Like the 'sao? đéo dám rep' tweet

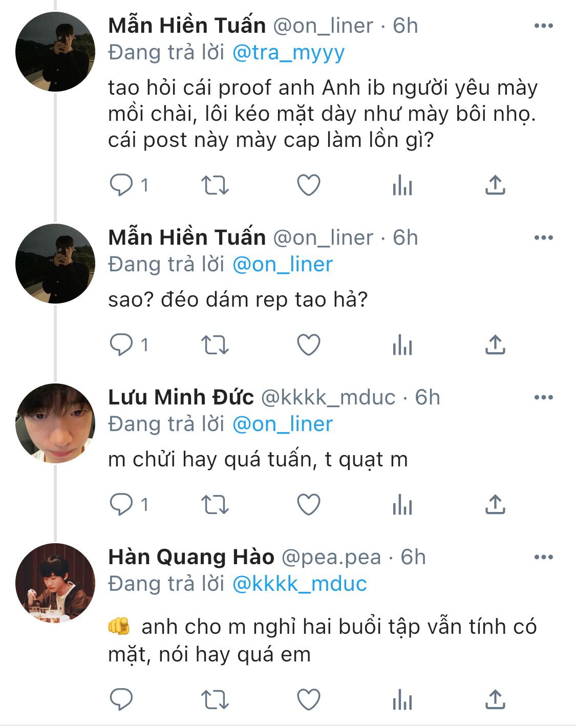[x=309, y=345]
